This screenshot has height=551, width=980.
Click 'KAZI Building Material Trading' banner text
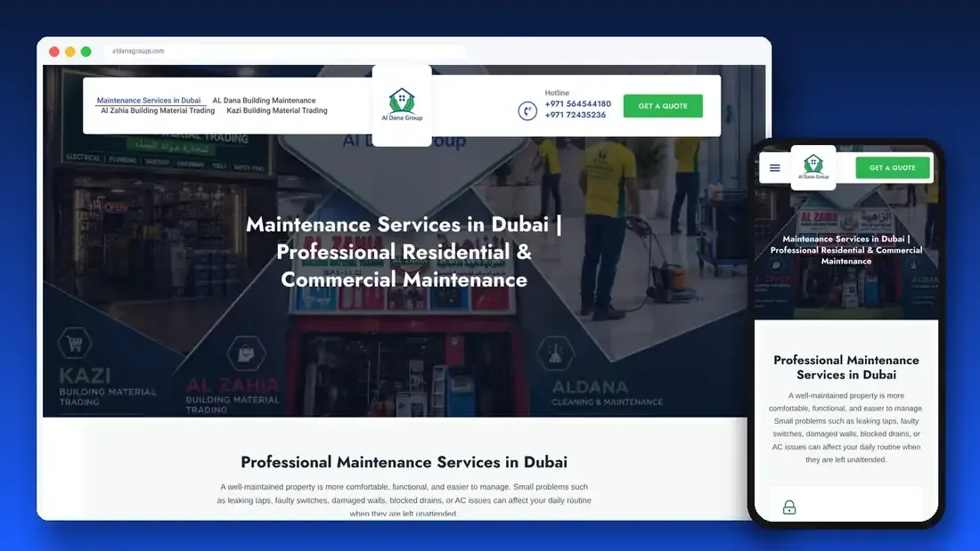[108, 387]
